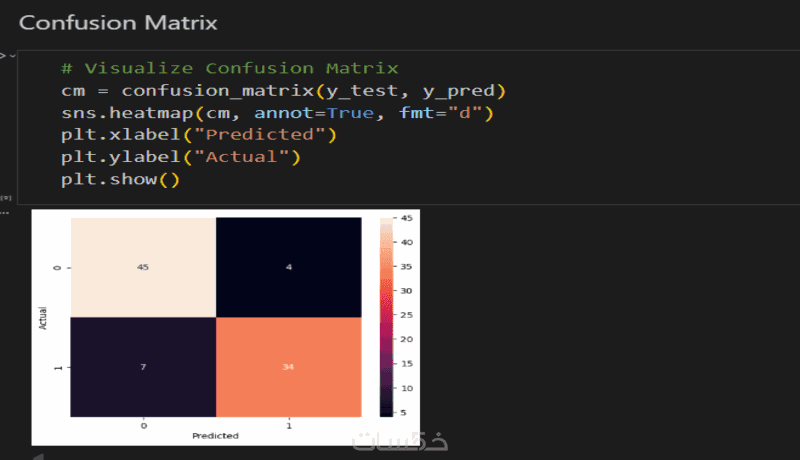Viewport: 800px width, 460px height.
Task: Run the Visualize Confusion Matrix code cell
Action: [x=3, y=55]
